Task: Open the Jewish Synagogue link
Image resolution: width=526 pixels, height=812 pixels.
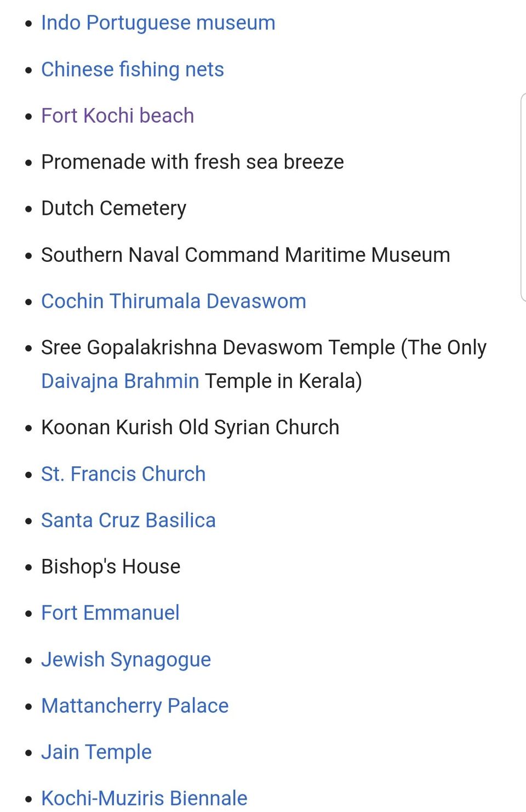Action: click(x=126, y=660)
